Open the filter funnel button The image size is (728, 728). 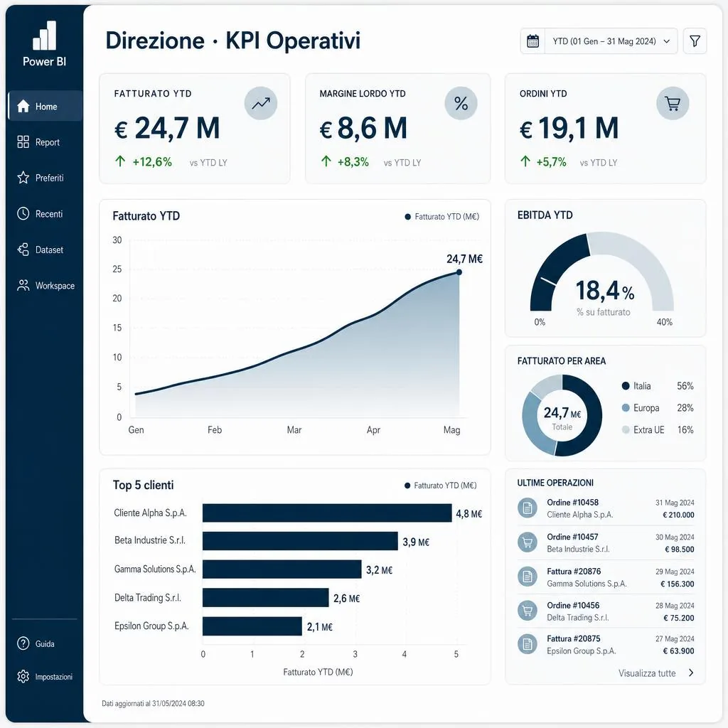pos(695,41)
